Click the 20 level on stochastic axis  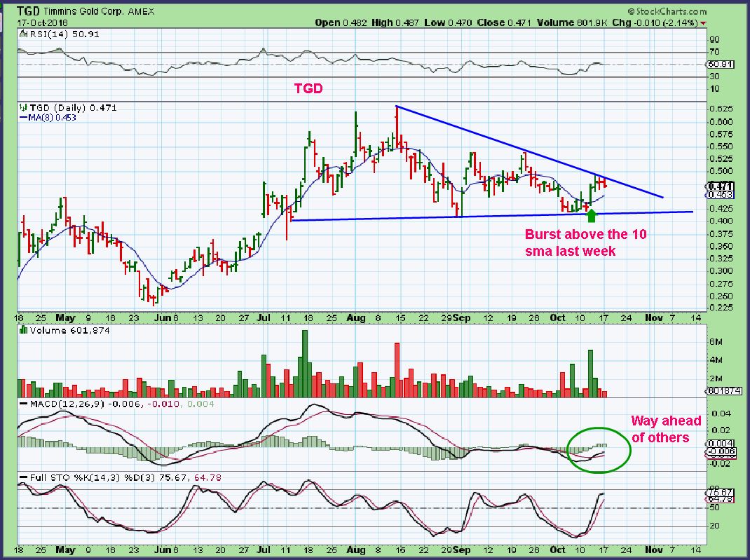(x=715, y=526)
